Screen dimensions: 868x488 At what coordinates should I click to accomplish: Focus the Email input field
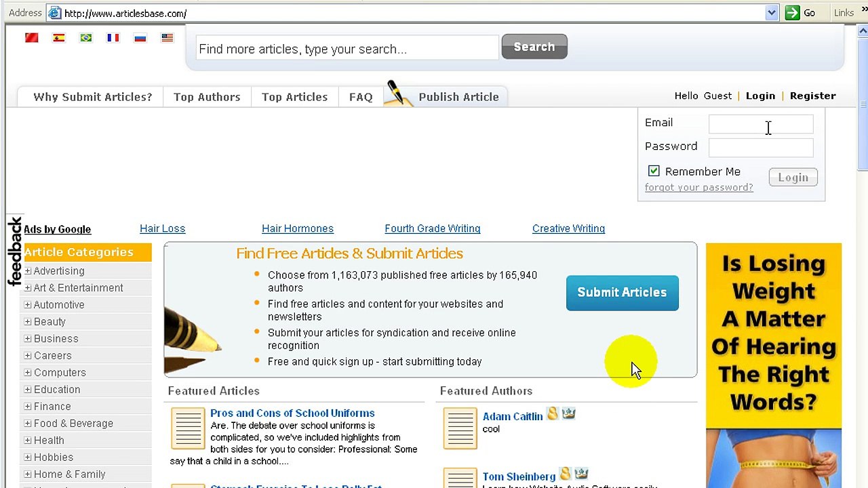[x=761, y=124]
